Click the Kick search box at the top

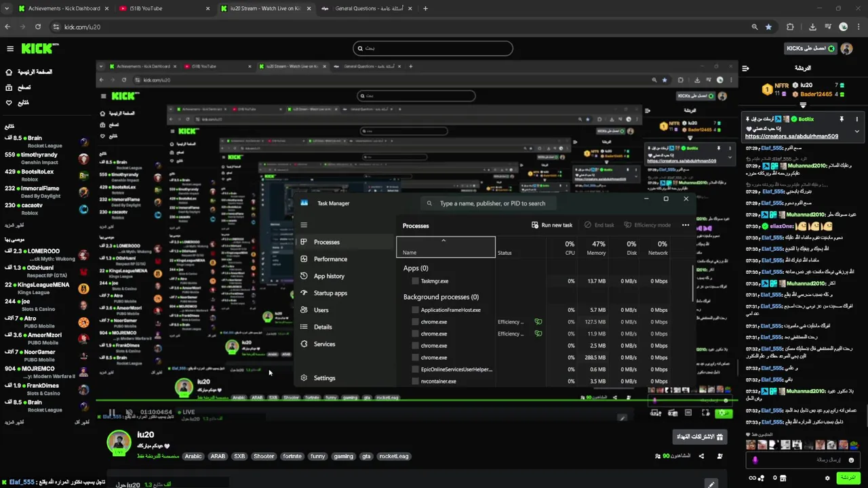tap(433, 48)
